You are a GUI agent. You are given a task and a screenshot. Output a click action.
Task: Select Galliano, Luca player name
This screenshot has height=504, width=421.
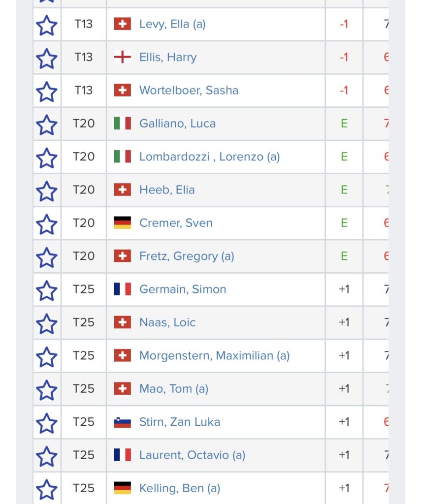[x=178, y=124]
